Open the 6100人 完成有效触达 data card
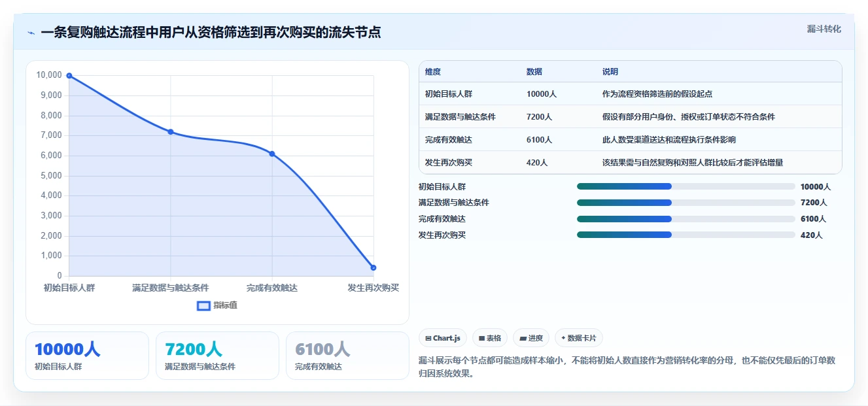Screen dimensions: 868x406 (347, 356)
